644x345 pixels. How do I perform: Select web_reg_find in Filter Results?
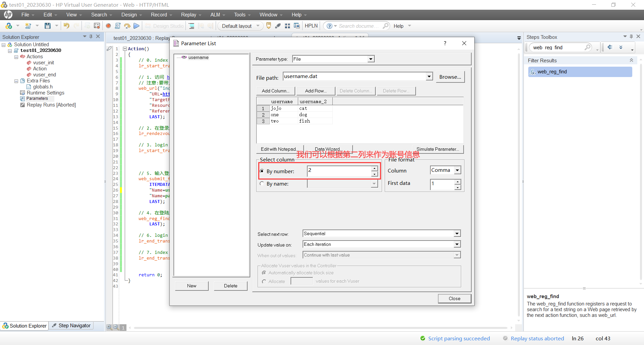(x=580, y=72)
